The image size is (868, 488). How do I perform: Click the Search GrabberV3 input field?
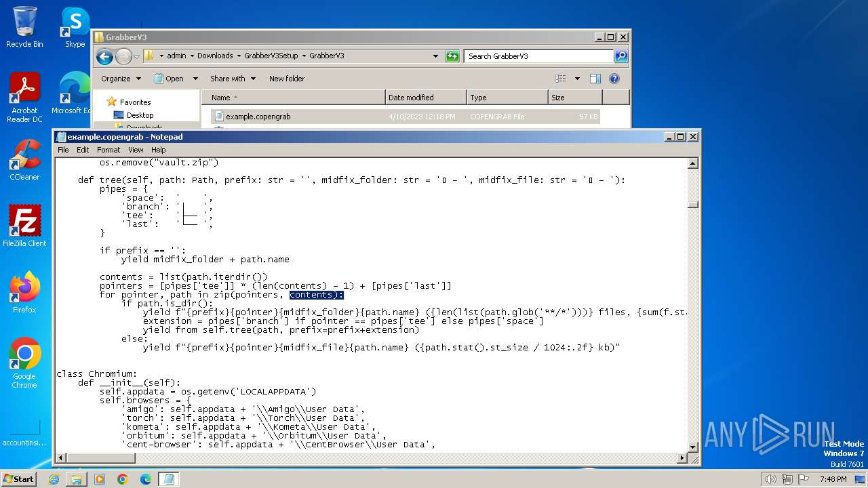[x=539, y=56]
